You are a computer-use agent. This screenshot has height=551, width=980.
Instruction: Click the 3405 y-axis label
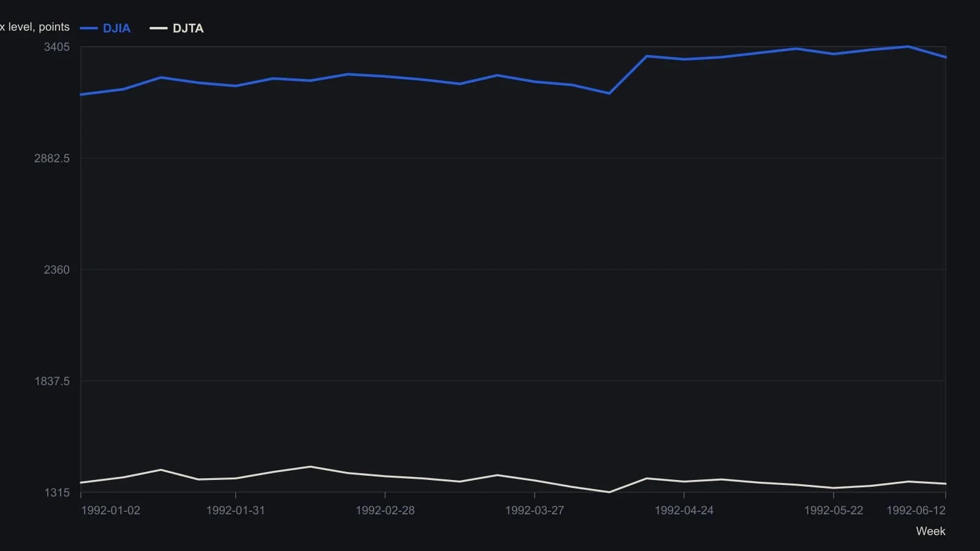[57, 47]
